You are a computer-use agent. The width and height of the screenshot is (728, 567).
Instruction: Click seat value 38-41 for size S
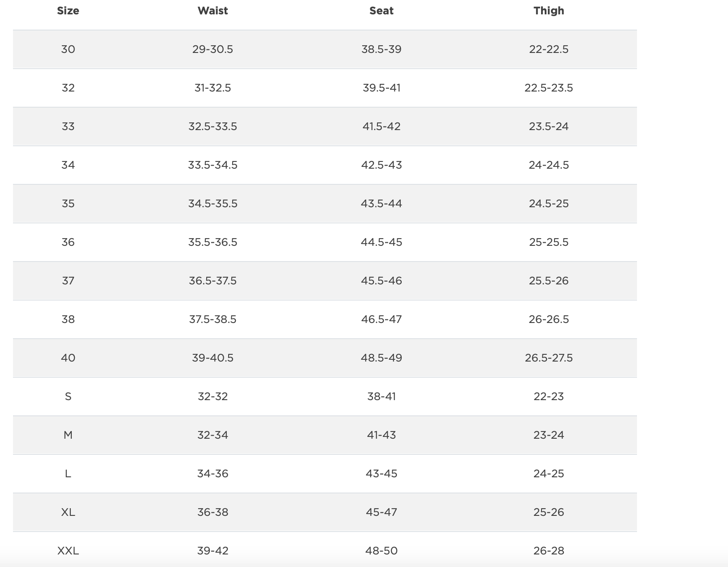pyautogui.click(x=381, y=397)
